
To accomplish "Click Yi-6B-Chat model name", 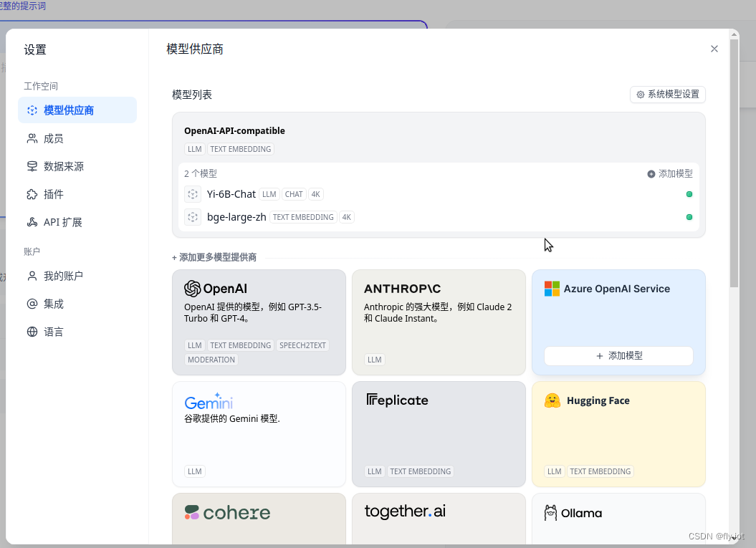I will [x=231, y=194].
